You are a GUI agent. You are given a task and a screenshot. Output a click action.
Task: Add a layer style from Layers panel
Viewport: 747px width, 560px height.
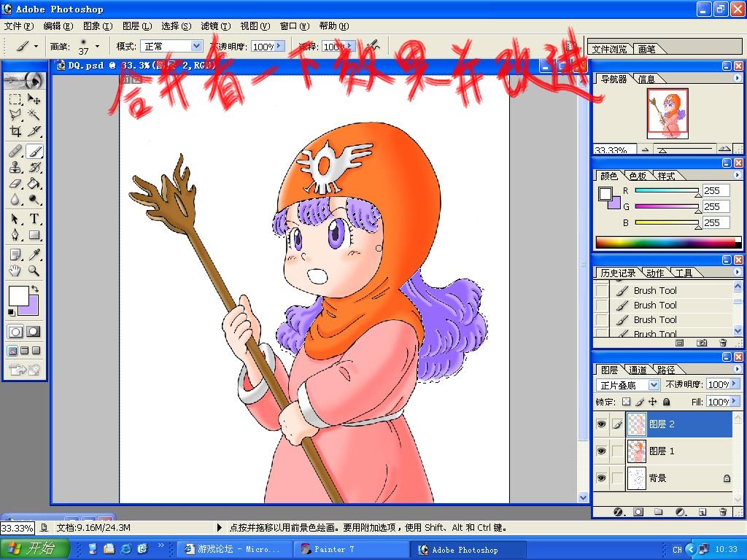pyautogui.click(x=619, y=512)
